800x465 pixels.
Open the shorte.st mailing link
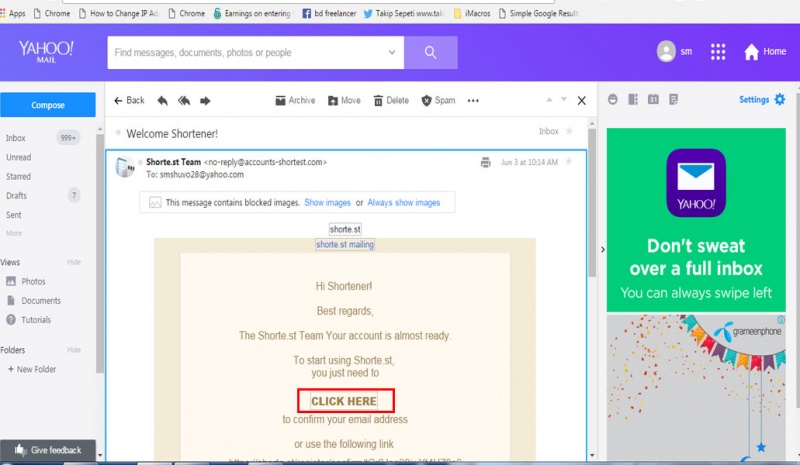[x=345, y=244]
